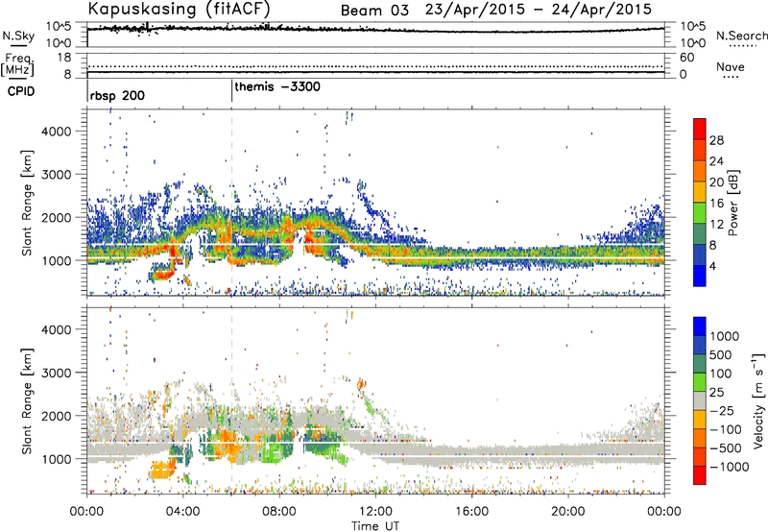Click the N.Sky legend label

pyautogui.click(x=18, y=36)
